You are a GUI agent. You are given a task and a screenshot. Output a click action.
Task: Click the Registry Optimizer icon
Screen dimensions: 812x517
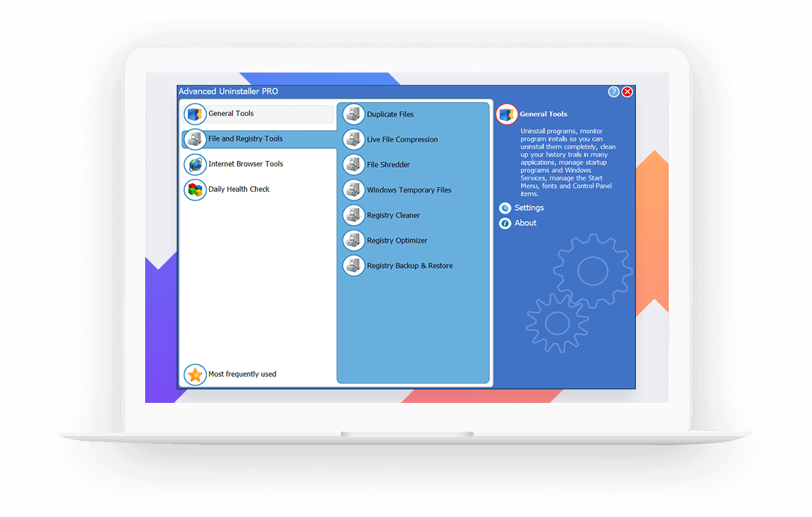(354, 241)
